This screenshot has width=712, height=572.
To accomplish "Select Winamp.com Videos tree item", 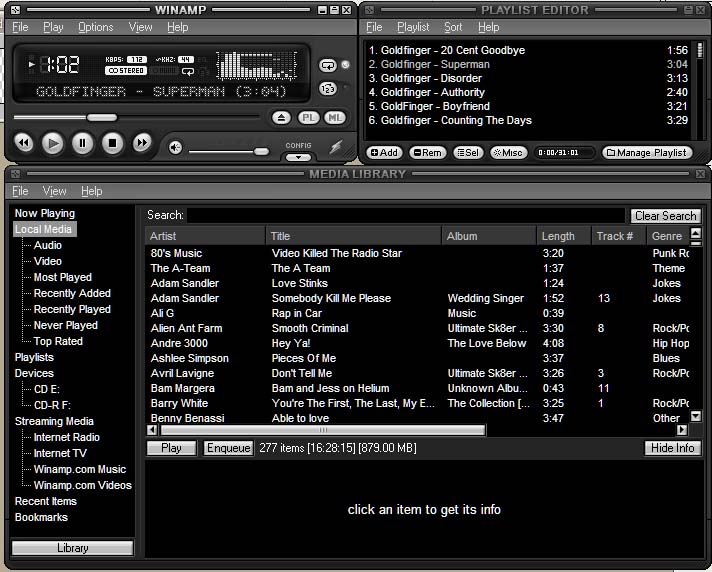I will point(83,485).
